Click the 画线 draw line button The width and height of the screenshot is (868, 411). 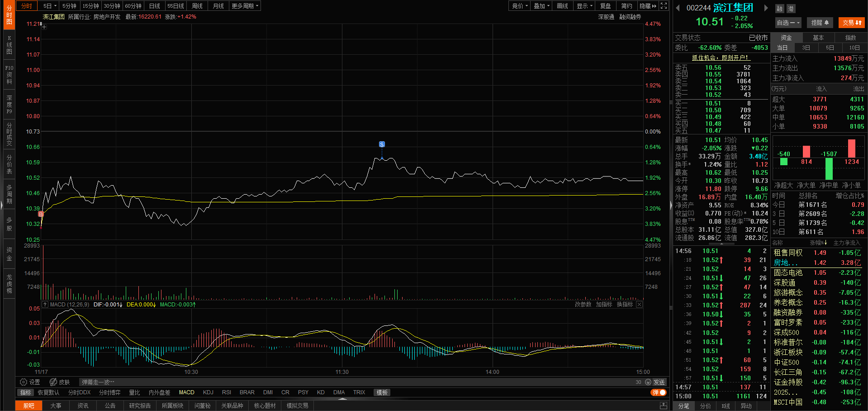563,6
